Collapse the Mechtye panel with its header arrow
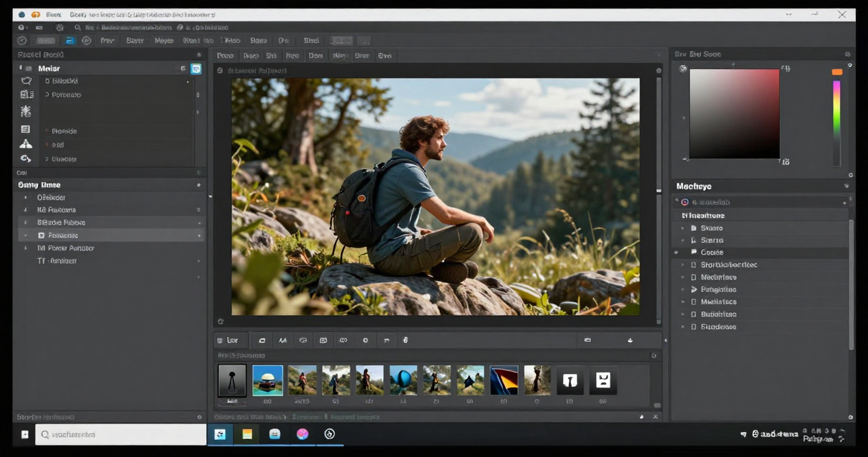This screenshot has height=457, width=868. (847, 186)
